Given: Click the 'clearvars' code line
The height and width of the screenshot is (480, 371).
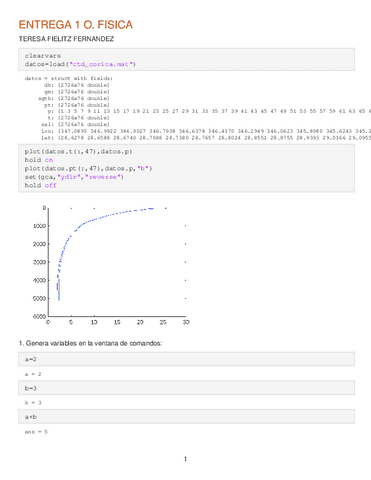Looking at the screenshot, I should [x=43, y=56].
